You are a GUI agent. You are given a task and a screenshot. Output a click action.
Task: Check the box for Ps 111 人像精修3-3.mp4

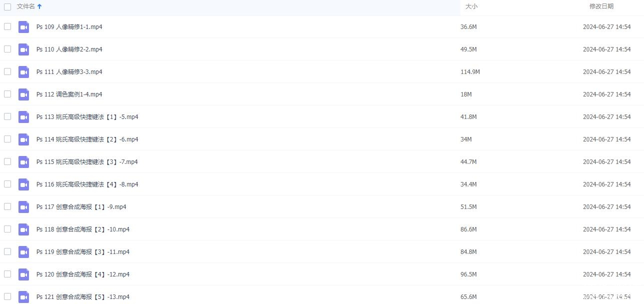pyautogui.click(x=7, y=71)
